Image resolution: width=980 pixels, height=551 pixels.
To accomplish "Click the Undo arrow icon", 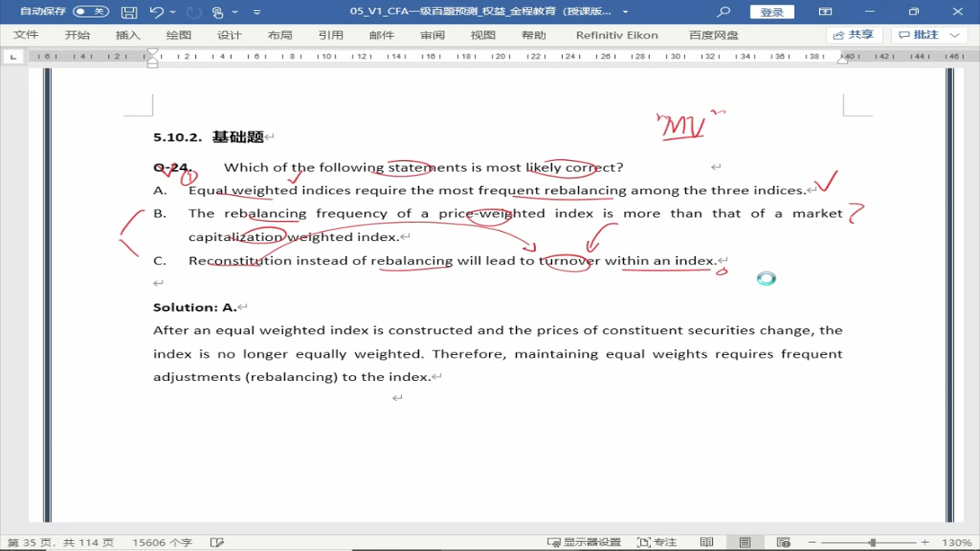I will 156,12.
